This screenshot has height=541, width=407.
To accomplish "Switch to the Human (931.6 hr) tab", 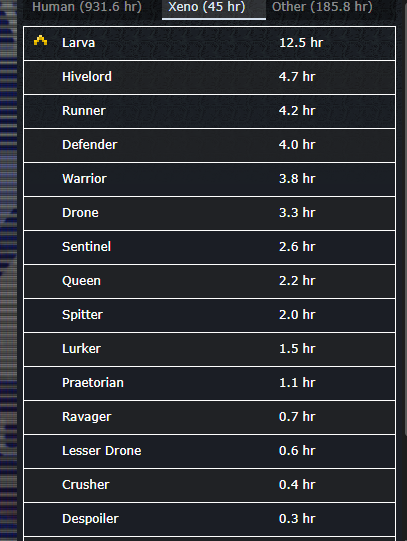I will pos(87,7).
